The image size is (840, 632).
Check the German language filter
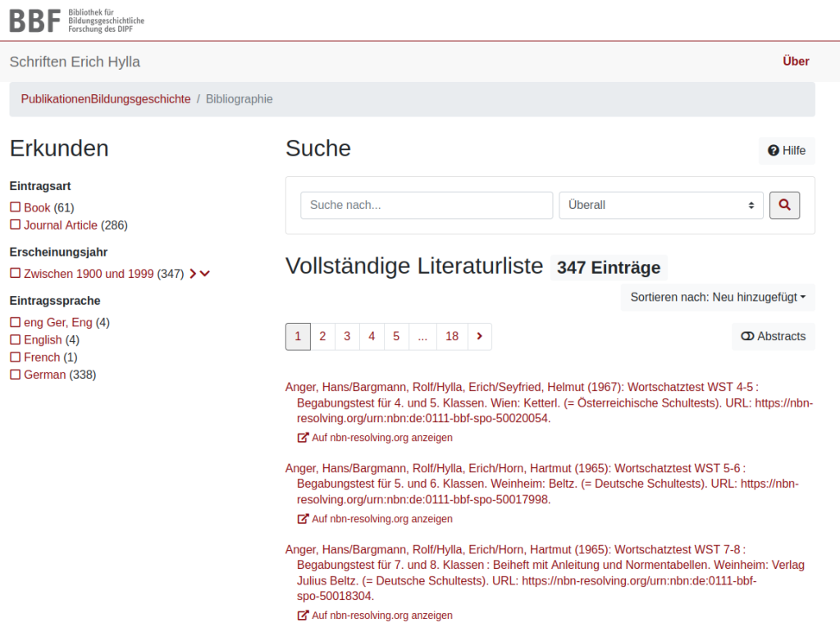point(15,375)
